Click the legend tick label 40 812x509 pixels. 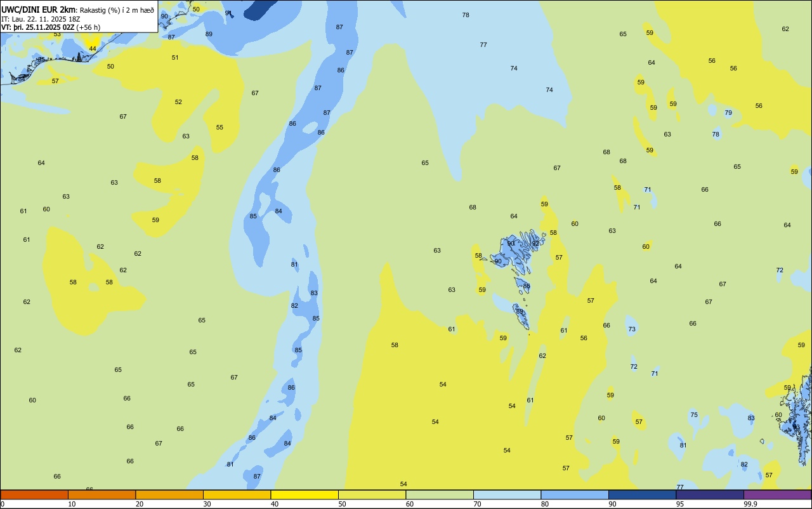click(x=275, y=504)
